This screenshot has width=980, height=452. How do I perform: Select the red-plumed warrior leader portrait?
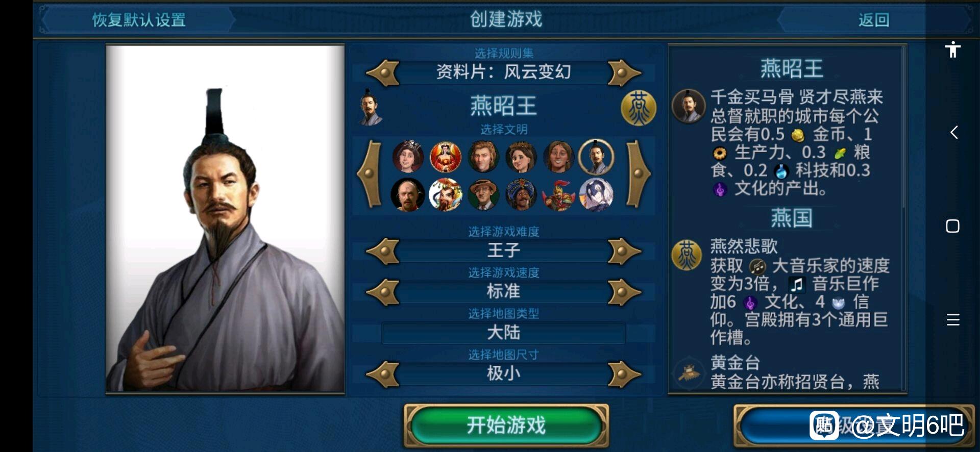point(558,194)
